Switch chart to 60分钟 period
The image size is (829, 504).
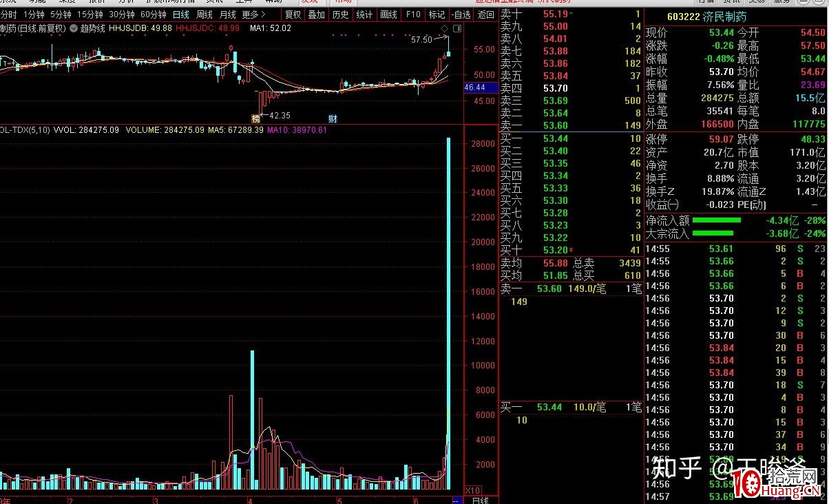tap(154, 14)
